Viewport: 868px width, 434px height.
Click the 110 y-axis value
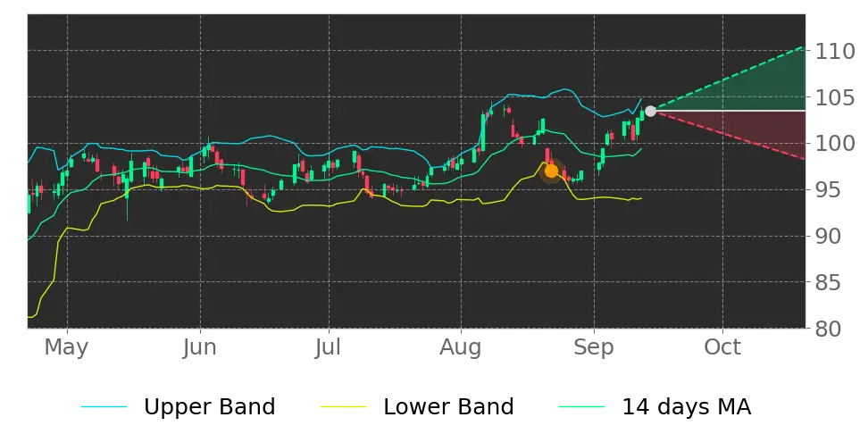click(835, 52)
